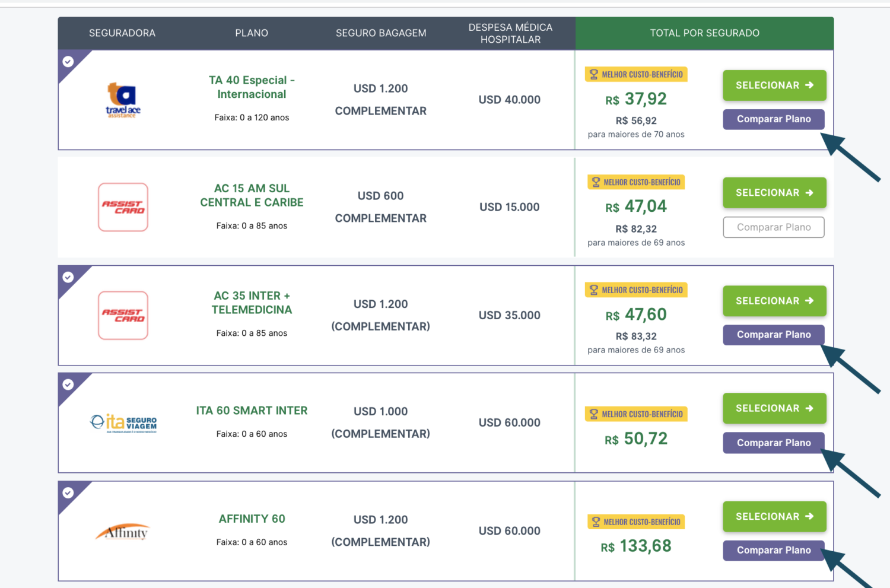
Task: Click the ITA Seguro Viagem logo
Action: pos(123,422)
